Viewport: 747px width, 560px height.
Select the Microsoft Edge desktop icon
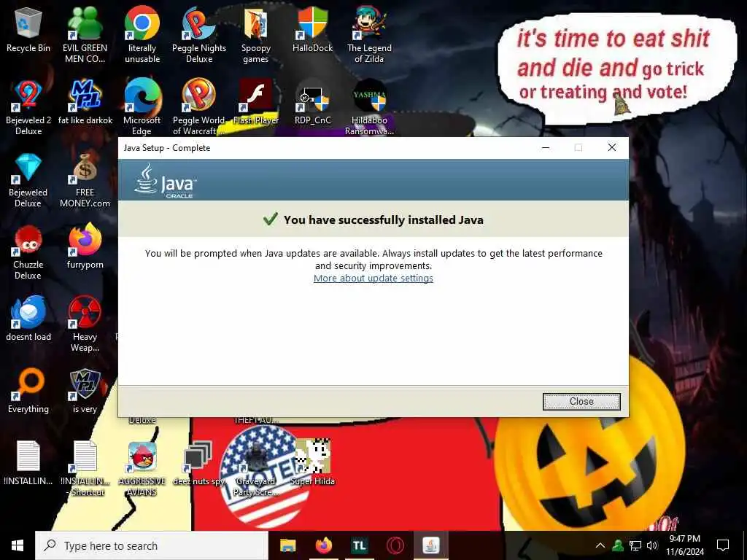142,107
